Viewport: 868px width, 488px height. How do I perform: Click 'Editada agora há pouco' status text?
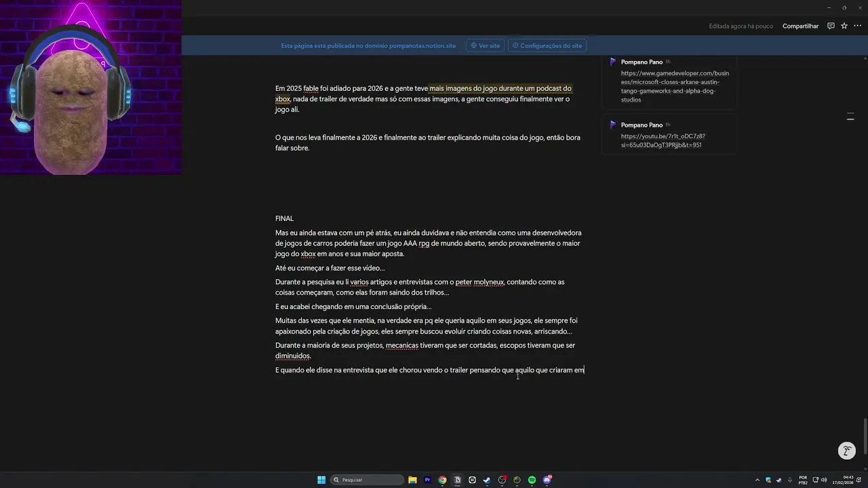click(x=741, y=26)
